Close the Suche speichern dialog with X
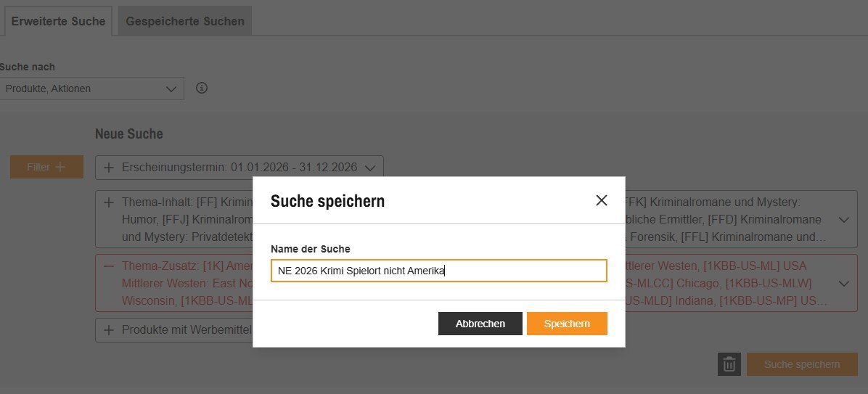868x394 pixels. (601, 201)
